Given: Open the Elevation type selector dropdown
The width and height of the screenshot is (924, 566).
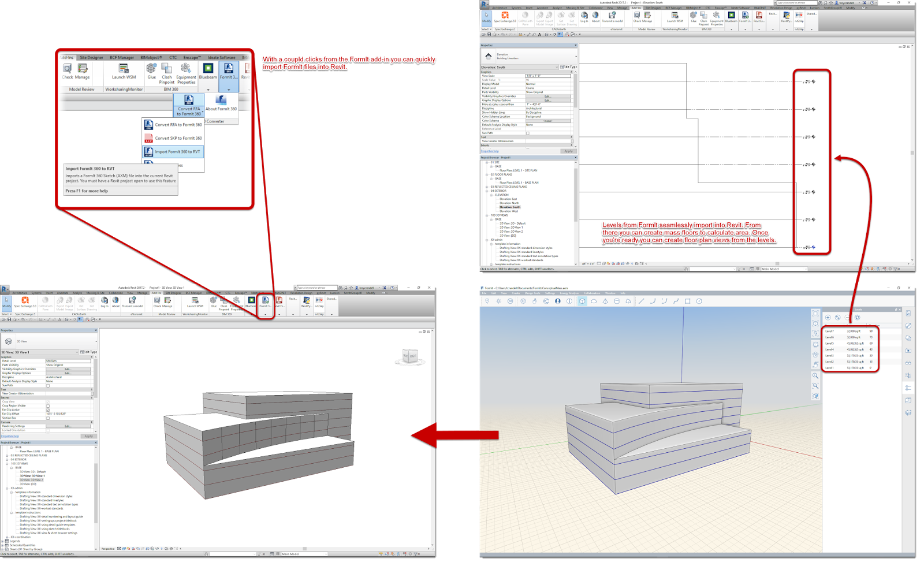Looking at the screenshot, I should coord(557,67).
